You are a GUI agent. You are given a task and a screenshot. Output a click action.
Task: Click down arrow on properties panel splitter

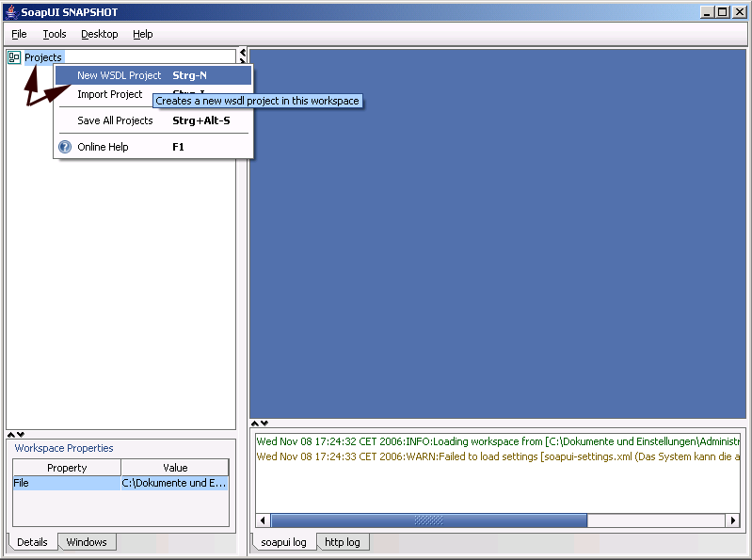point(20,435)
